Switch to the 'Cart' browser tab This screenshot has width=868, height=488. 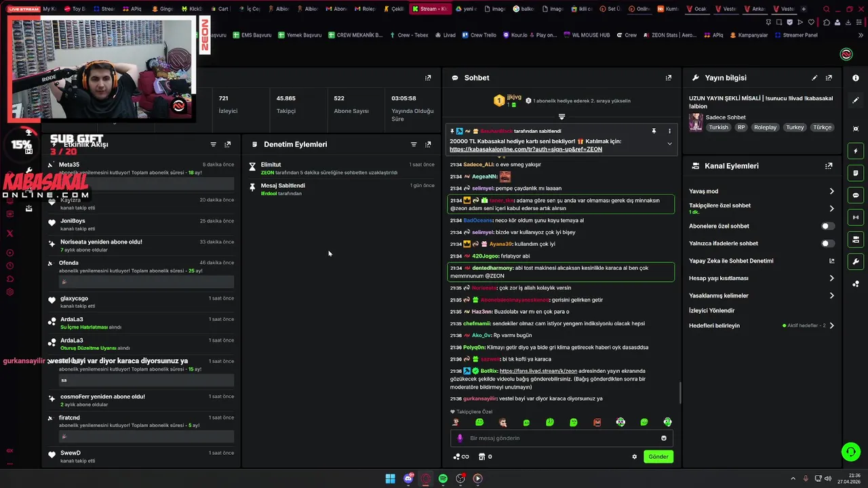221,9
